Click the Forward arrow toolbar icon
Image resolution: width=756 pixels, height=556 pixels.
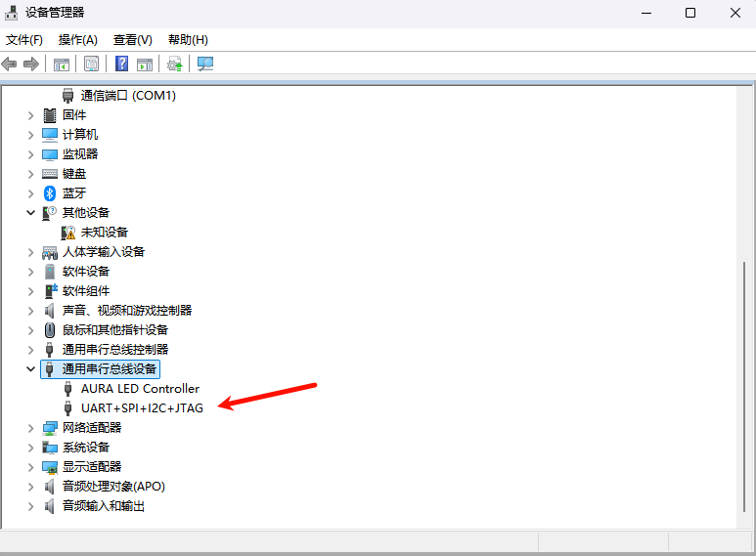pyautogui.click(x=31, y=64)
